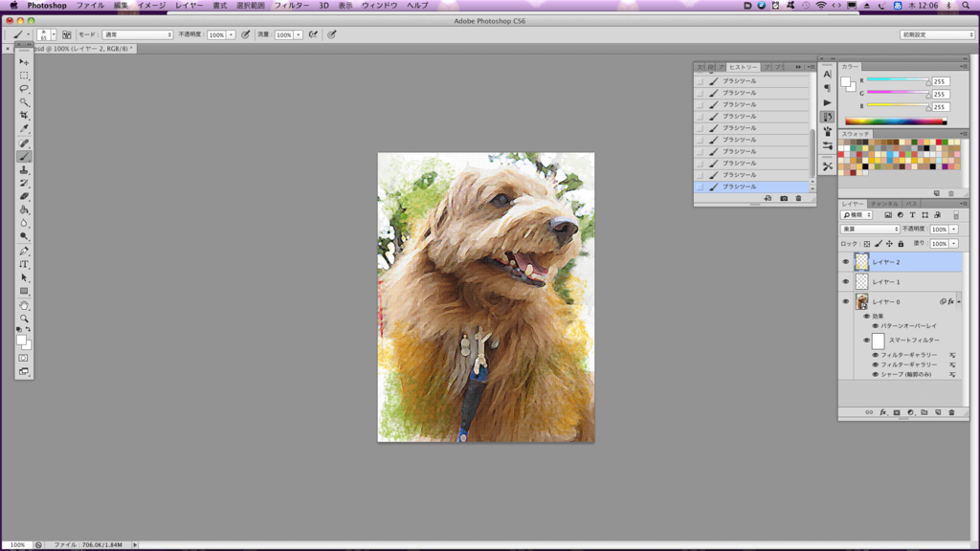The height and width of the screenshot is (551, 980).
Task: Toggle Quick Mask mode icon
Action: tap(23, 358)
